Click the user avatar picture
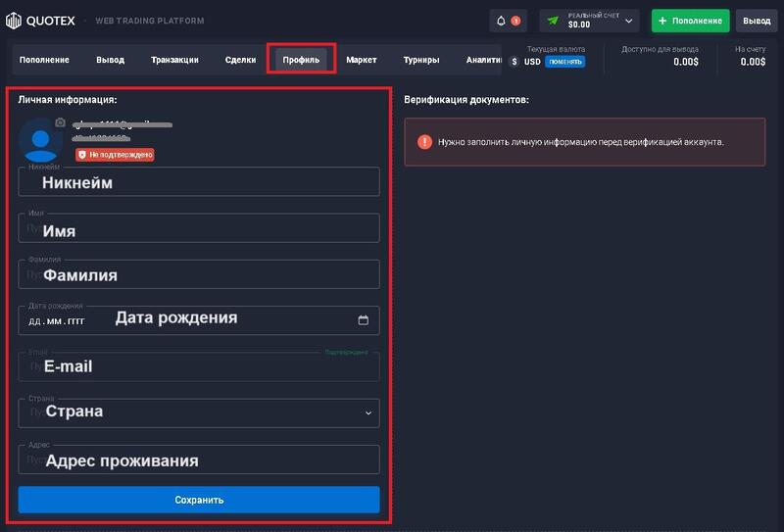This screenshot has height=532, width=784. pyautogui.click(x=40, y=141)
